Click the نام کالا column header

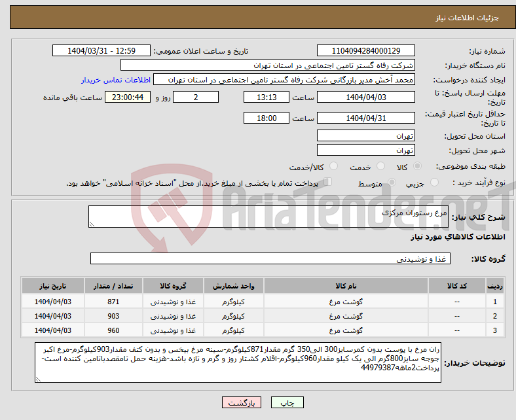[346, 286]
